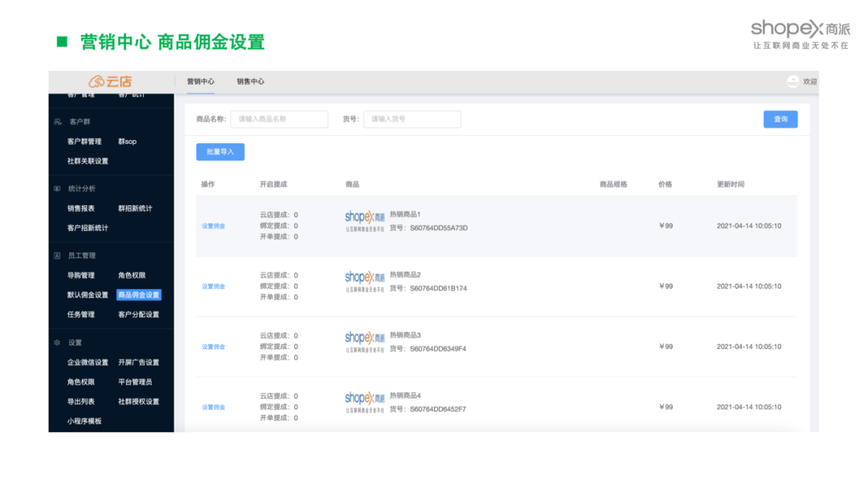868x489 pixels.
Task: Click the 批量导入 button
Action: coord(220,152)
